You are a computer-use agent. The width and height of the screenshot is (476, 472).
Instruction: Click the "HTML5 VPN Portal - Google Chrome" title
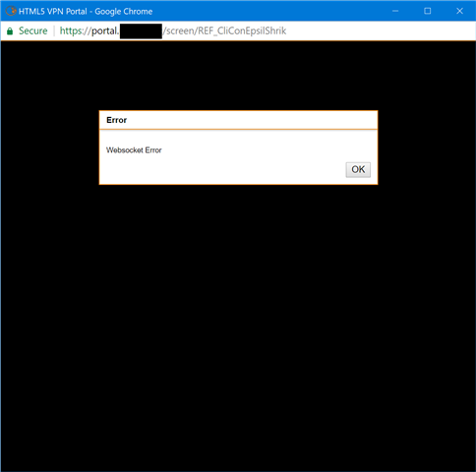point(86,12)
